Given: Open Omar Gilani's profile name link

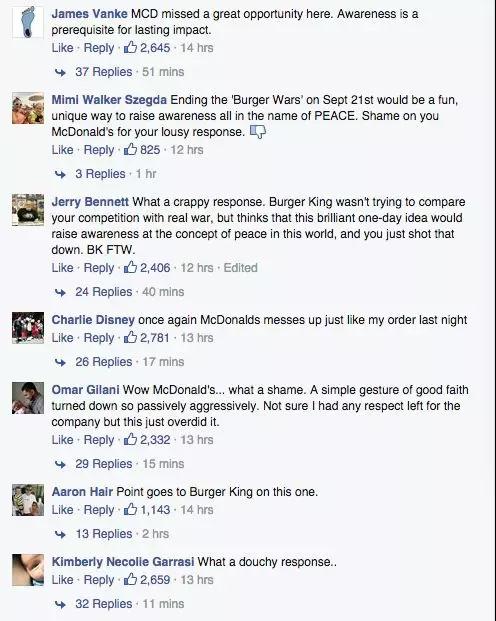Looking at the screenshot, I should [85, 390].
